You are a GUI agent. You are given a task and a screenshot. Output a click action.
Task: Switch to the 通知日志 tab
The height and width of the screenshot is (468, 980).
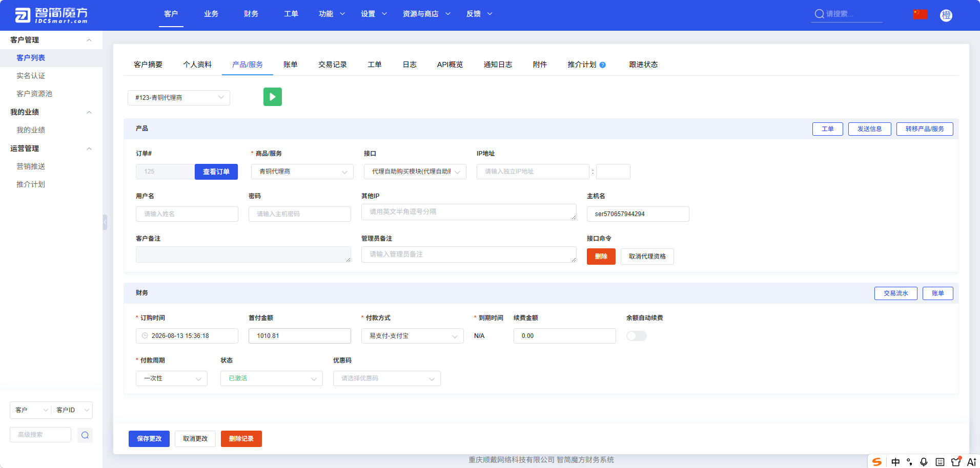498,65
